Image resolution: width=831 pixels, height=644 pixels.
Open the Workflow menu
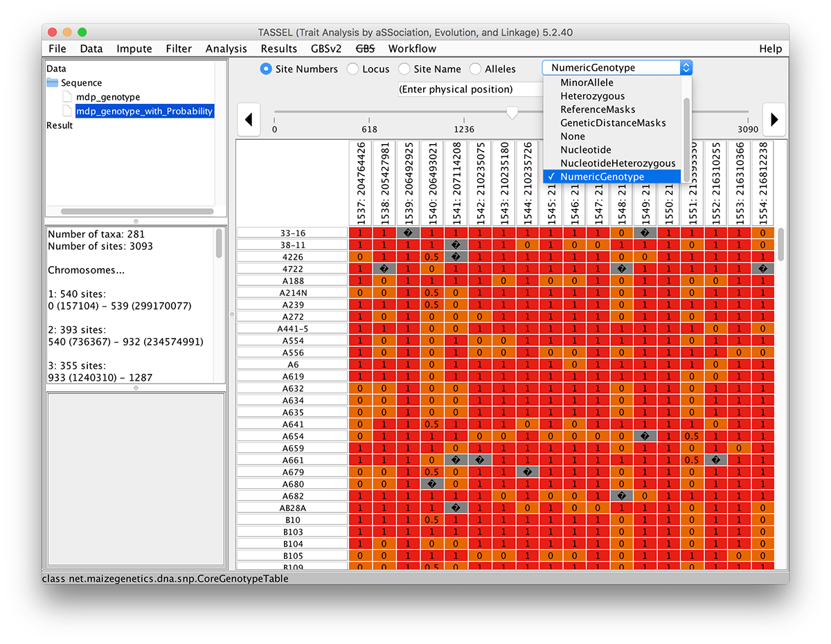(412, 48)
